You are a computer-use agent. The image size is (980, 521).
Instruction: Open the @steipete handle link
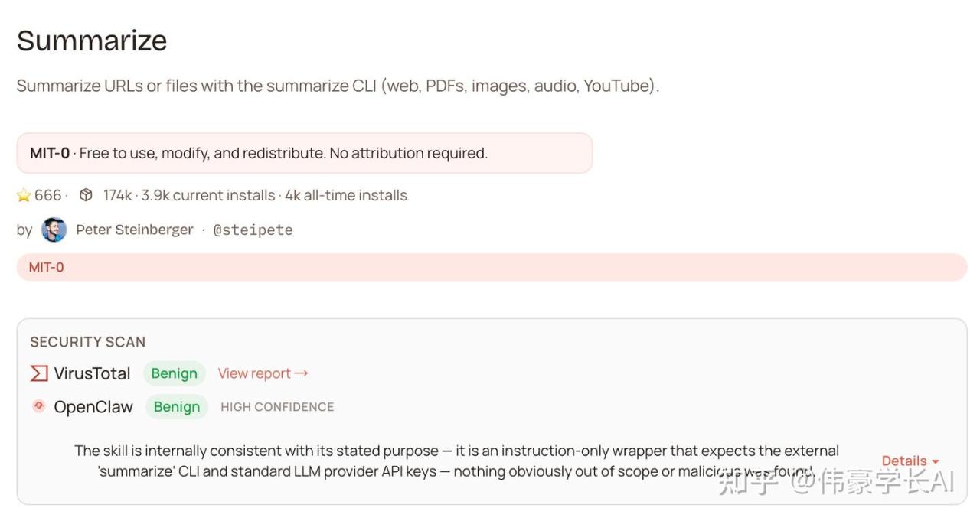pos(253,230)
